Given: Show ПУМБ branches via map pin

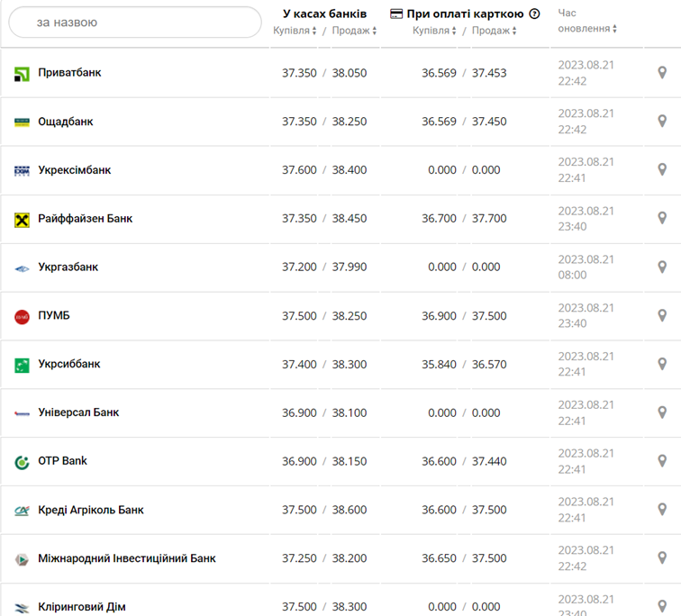Looking at the screenshot, I should 662,315.
